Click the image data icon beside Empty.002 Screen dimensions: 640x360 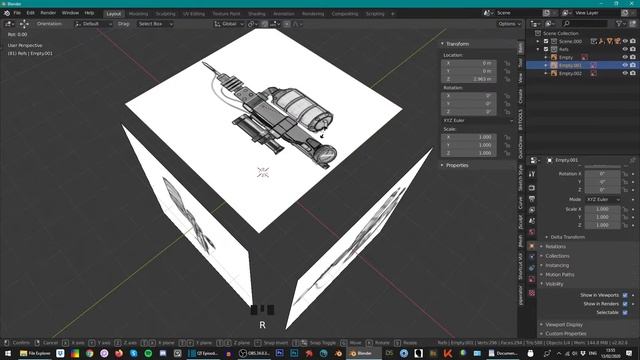pos(593,73)
